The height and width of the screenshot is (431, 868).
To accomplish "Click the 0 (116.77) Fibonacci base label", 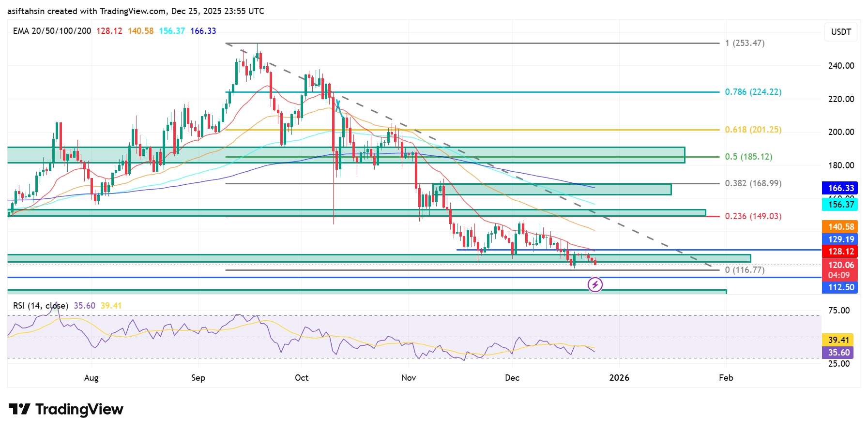I will (x=745, y=270).
